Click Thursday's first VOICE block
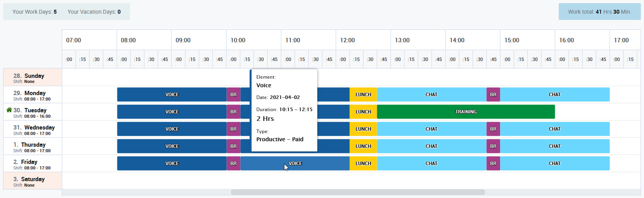This screenshot has width=644, height=198. (172, 146)
